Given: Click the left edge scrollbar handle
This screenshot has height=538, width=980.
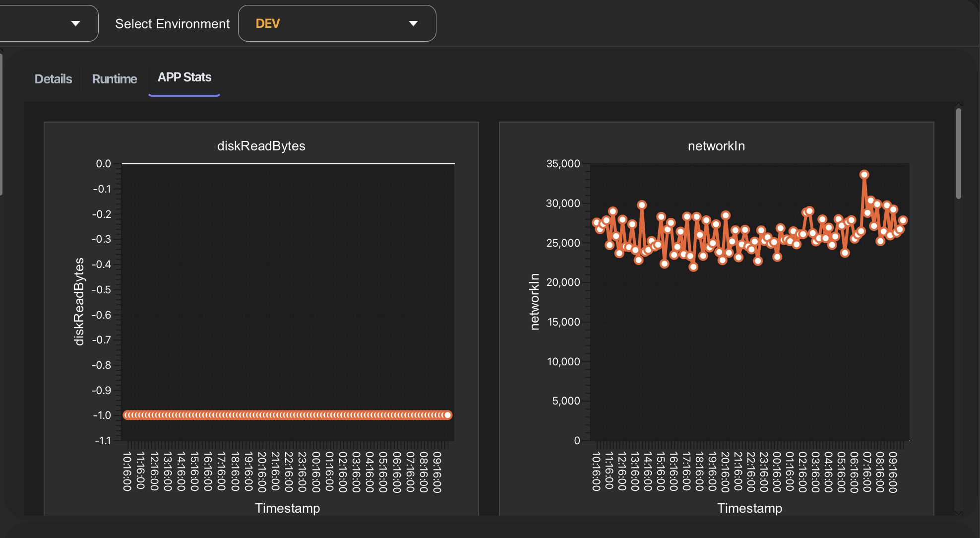Looking at the screenshot, I should click(x=1, y=124).
